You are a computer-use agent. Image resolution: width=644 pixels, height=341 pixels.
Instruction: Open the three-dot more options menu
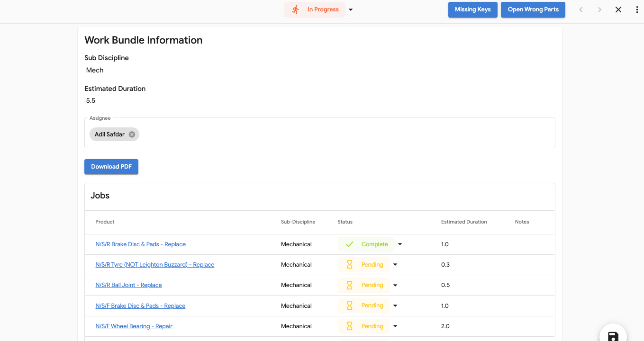(637, 9)
